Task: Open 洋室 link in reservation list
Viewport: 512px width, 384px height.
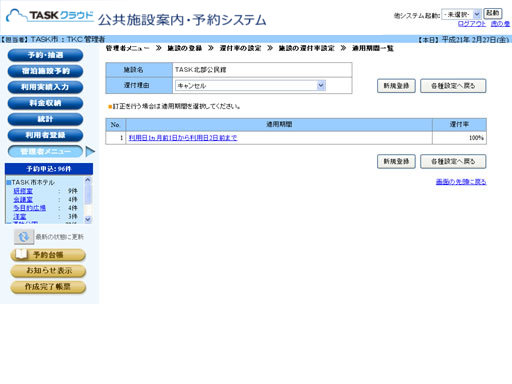Action: [20, 217]
